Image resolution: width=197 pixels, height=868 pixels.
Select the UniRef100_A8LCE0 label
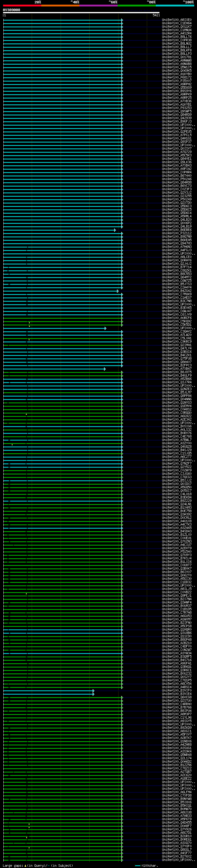pos(177,257)
